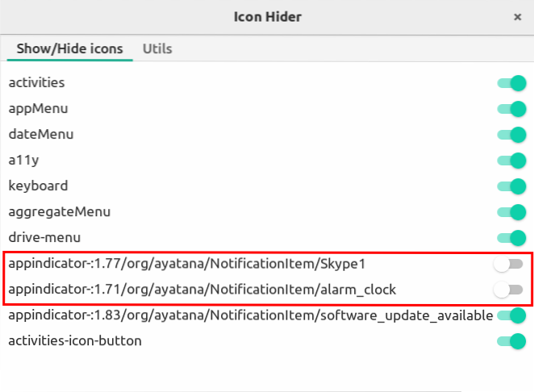534x392 pixels.
Task: Click the Icon Hider title bar
Action: coord(266,16)
